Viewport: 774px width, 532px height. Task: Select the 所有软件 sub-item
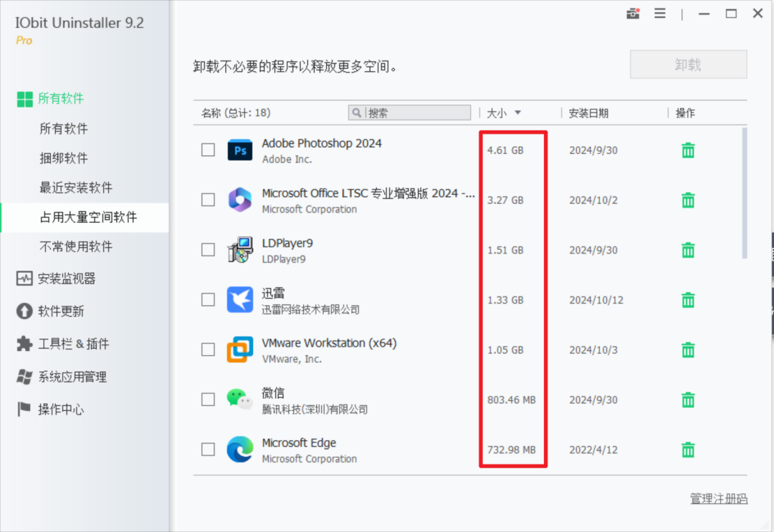click(x=64, y=129)
